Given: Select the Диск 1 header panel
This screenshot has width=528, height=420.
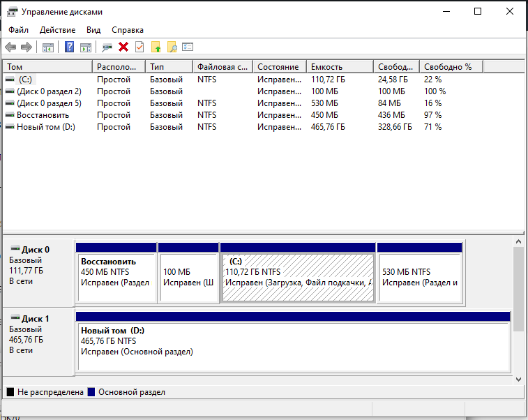Looking at the screenshot, I should pyautogui.click(x=39, y=341).
